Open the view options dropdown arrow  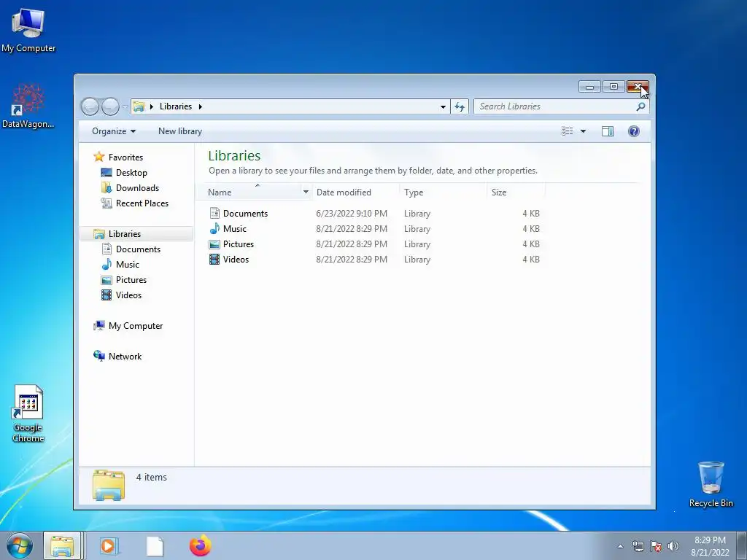[x=583, y=131]
